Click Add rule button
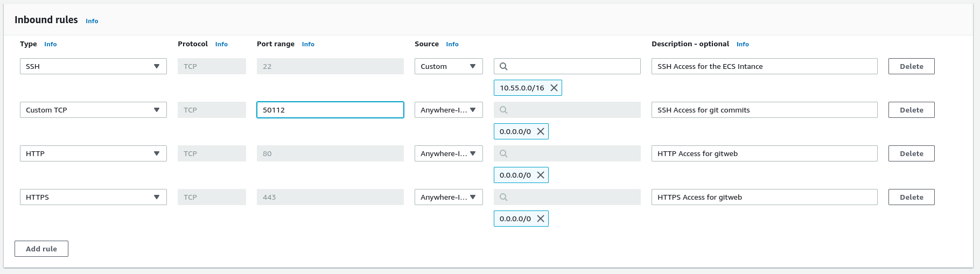 click(41, 249)
